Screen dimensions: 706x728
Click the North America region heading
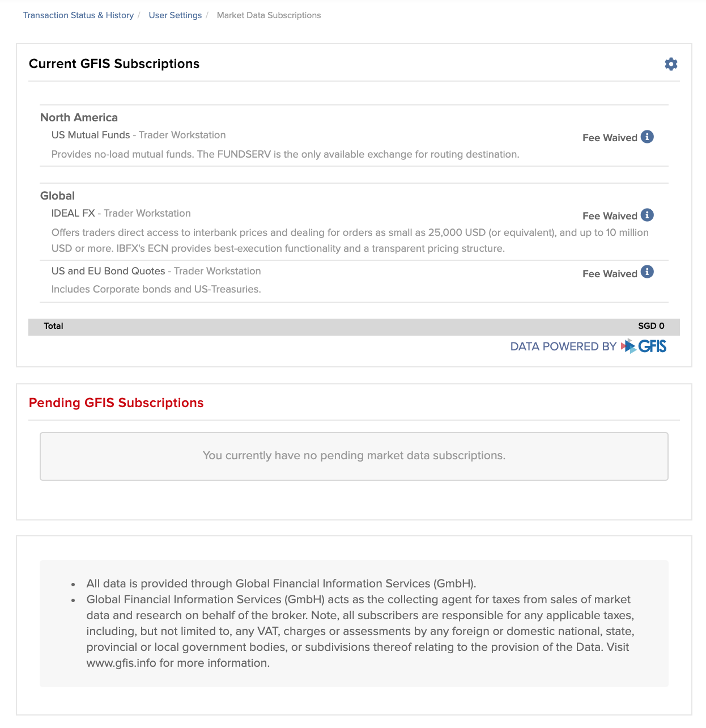(79, 117)
